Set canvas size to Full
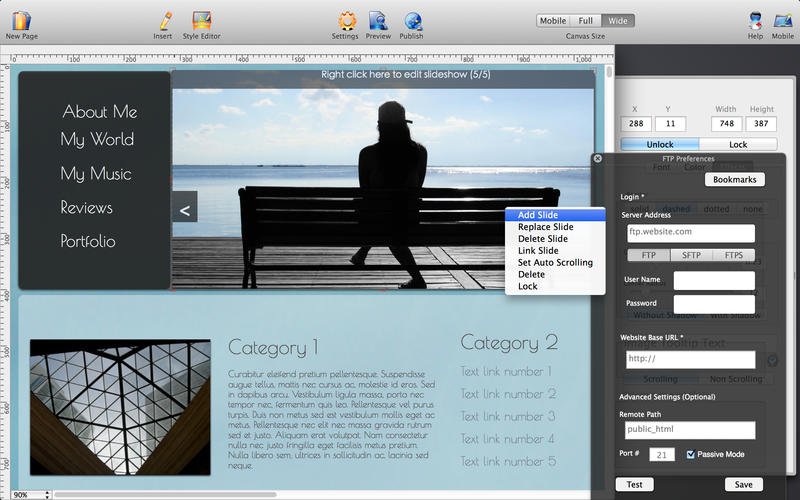This screenshot has height=500, width=800. tap(585, 20)
